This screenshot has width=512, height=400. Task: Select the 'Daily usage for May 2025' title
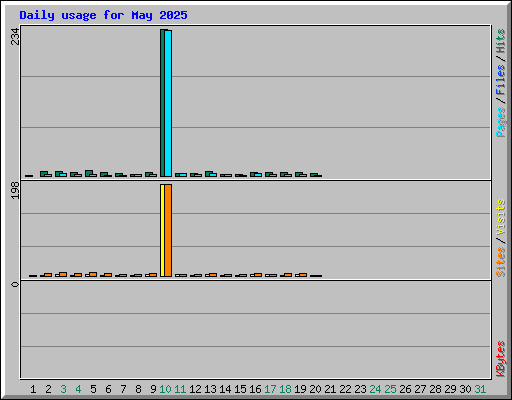click(103, 15)
